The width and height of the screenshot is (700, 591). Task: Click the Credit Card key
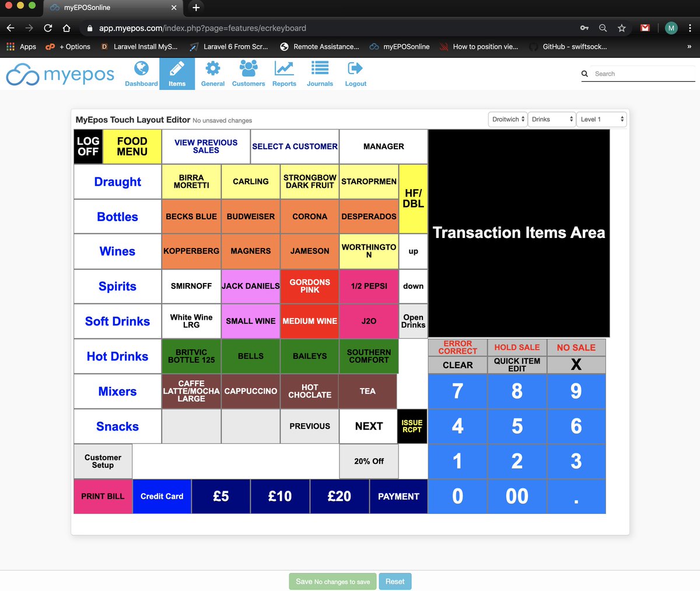[x=162, y=496]
